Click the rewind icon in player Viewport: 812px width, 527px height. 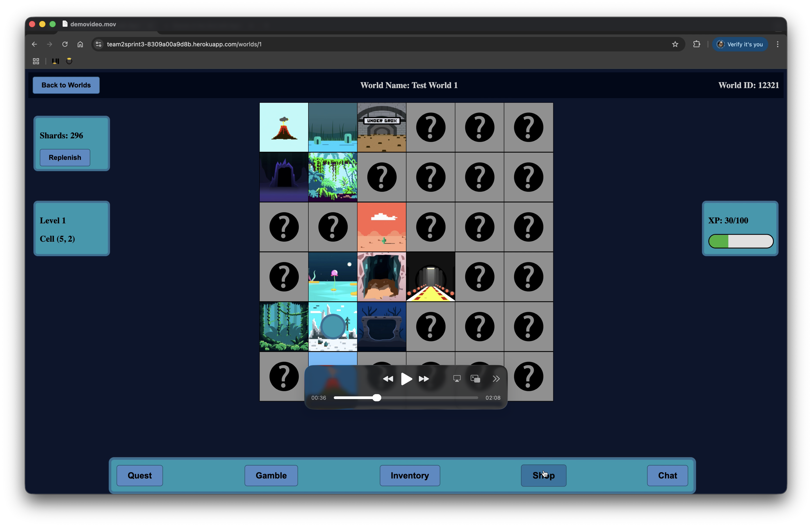click(x=388, y=379)
